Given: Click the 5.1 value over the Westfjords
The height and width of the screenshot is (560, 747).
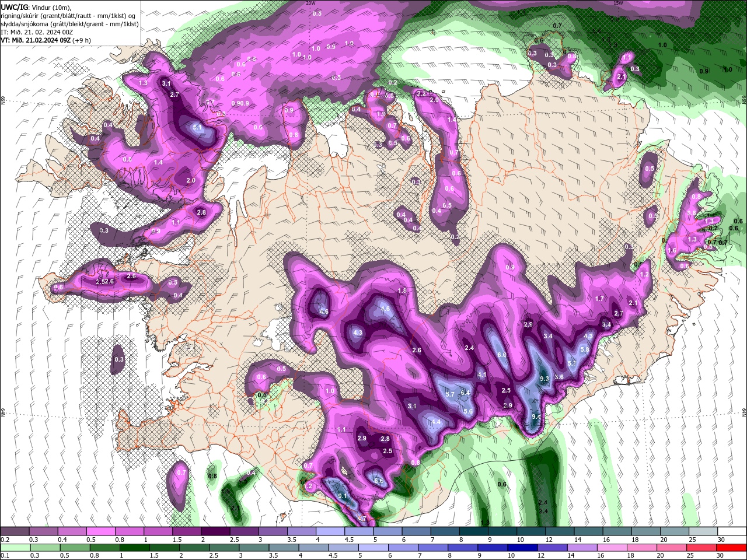Looking at the screenshot, I should point(197,127).
